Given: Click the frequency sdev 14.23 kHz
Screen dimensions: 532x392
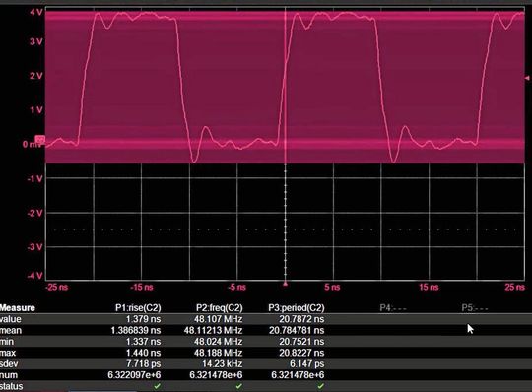Looking at the screenshot, I should (x=223, y=363).
